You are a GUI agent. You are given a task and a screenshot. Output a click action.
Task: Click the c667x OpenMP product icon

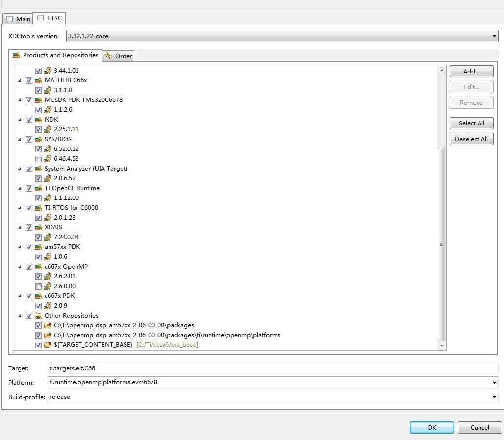click(x=38, y=267)
